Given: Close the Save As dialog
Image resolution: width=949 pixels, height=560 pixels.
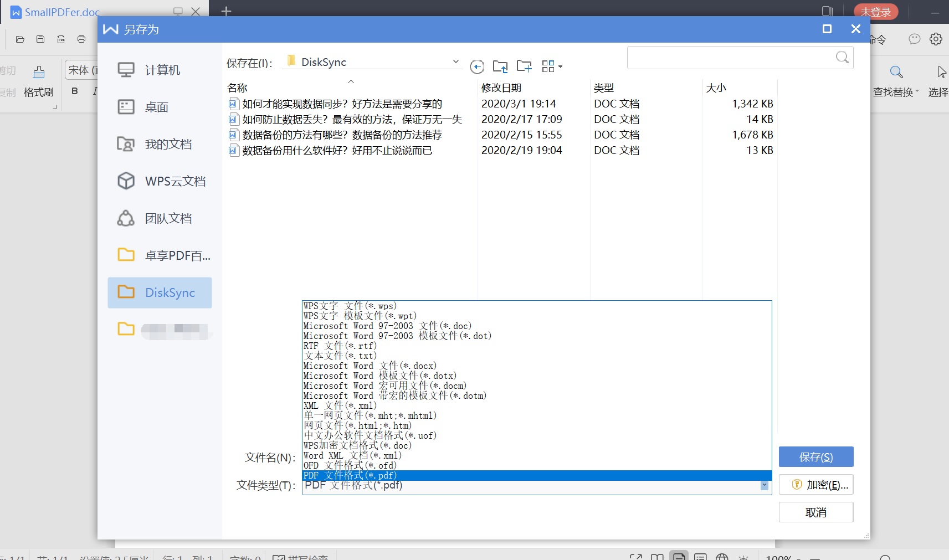Looking at the screenshot, I should point(856,29).
